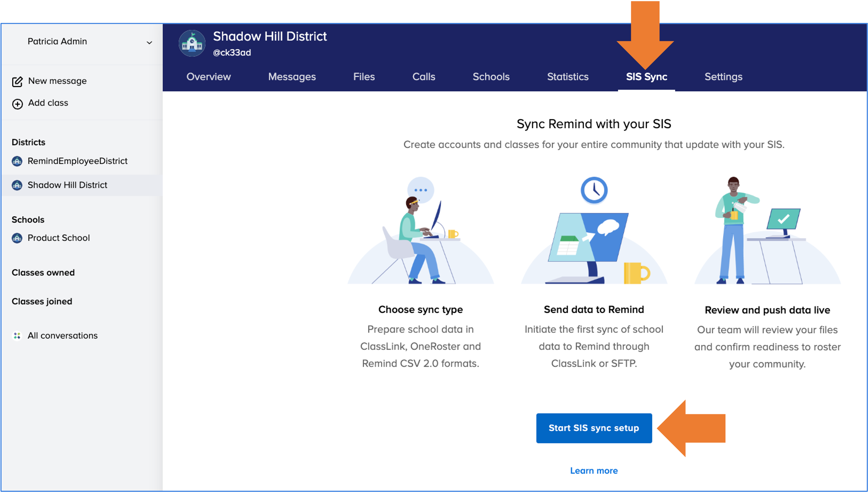
Task: Open the Schools tab
Action: tap(490, 77)
